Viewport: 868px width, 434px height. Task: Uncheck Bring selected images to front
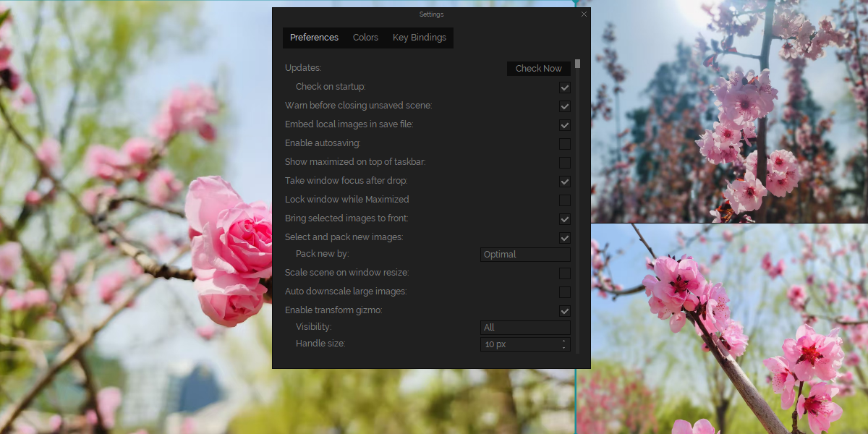point(565,219)
